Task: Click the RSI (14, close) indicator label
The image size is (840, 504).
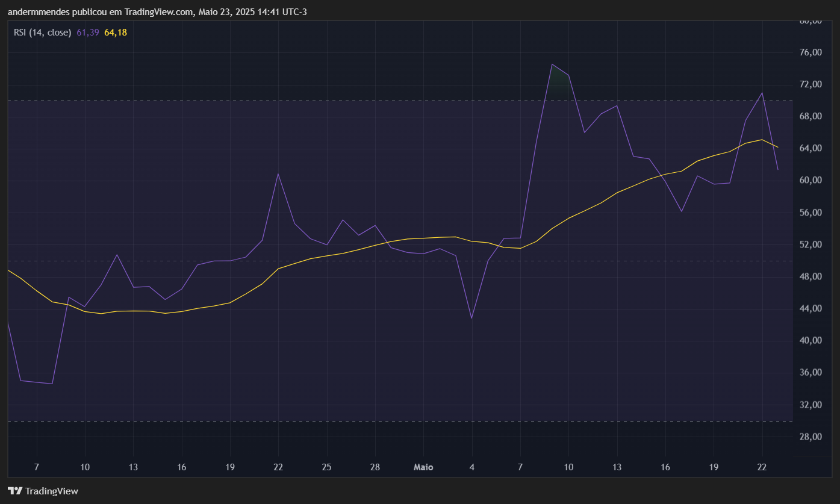Action: [x=42, y=33]
